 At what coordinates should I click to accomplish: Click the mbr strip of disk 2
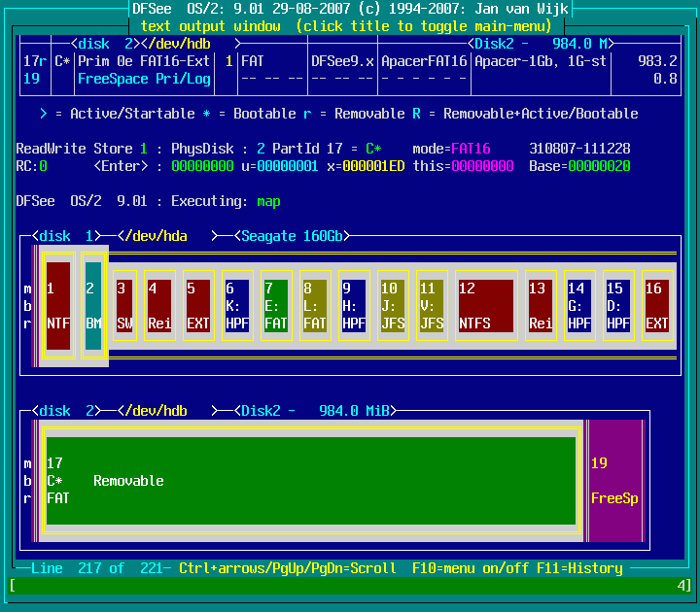27,481
